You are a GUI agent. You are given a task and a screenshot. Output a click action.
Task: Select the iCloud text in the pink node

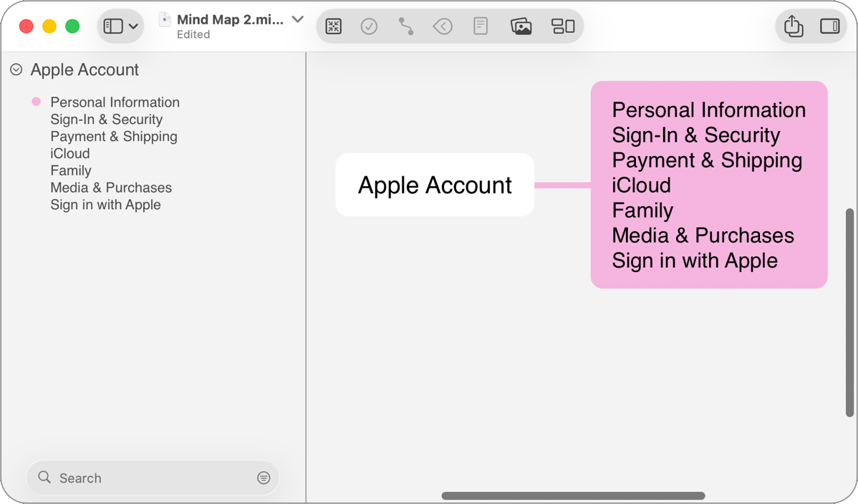point(641,185)
